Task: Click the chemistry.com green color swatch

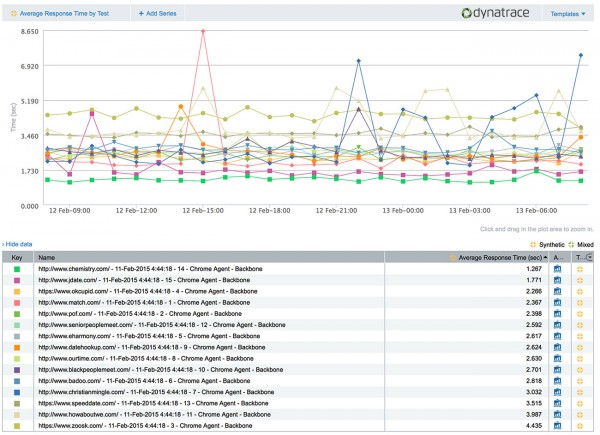Action: pyautogui.click(x=17, y=269)
